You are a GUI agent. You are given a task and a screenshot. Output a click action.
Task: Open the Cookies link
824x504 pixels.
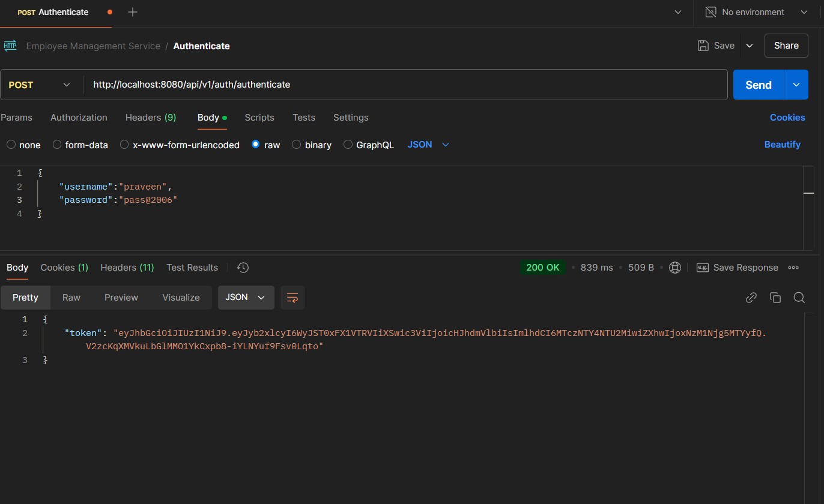point(787,118)
